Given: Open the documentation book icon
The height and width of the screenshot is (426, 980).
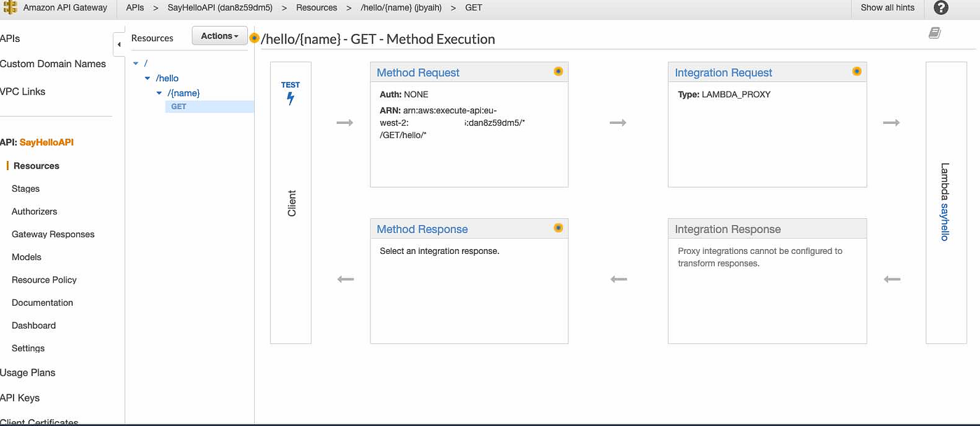Looking at the screenshot, I should pyautogui.click(x=934, y=33).
